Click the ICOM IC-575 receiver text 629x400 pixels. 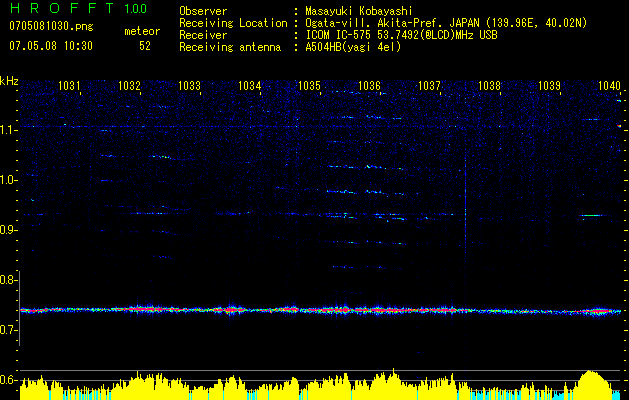pos(401,35)
